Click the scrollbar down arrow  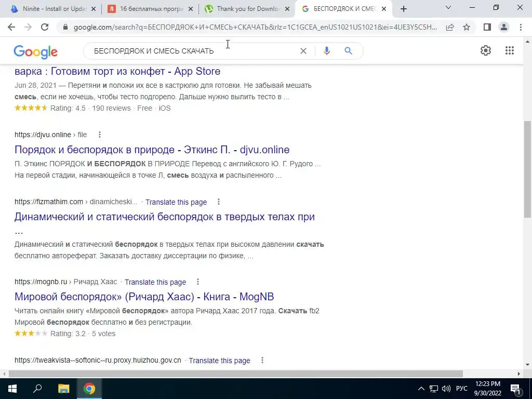pyautogui.click(x=527, y=365)
